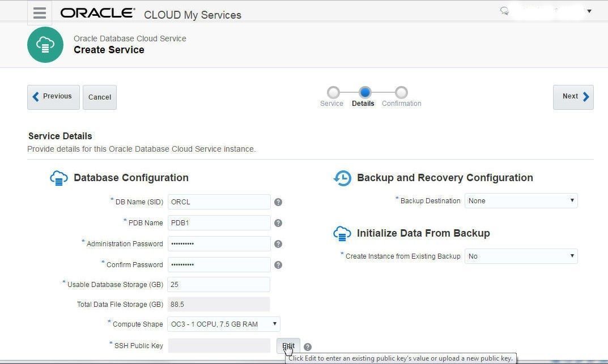Viewport: 608px width, 364px height.
Task: Open the chat bubble feedback icon
Action: [504, 11]
